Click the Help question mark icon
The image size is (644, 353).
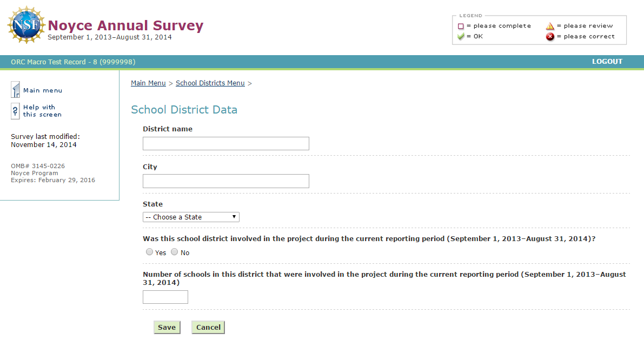coord(15,111)
